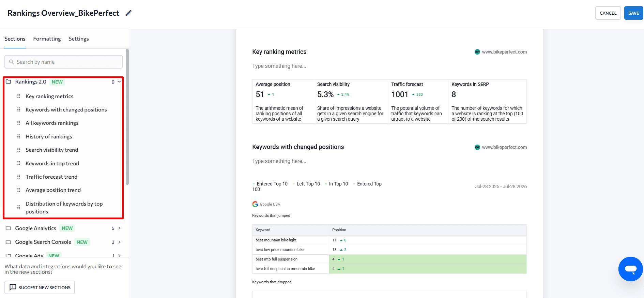
Task: Click 'best full suspension mountain bike' keyword row
Action: pos(389,269)
